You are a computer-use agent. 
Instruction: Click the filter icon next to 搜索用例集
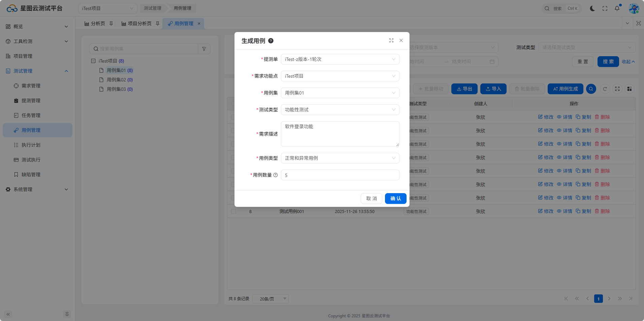point(204,49)
